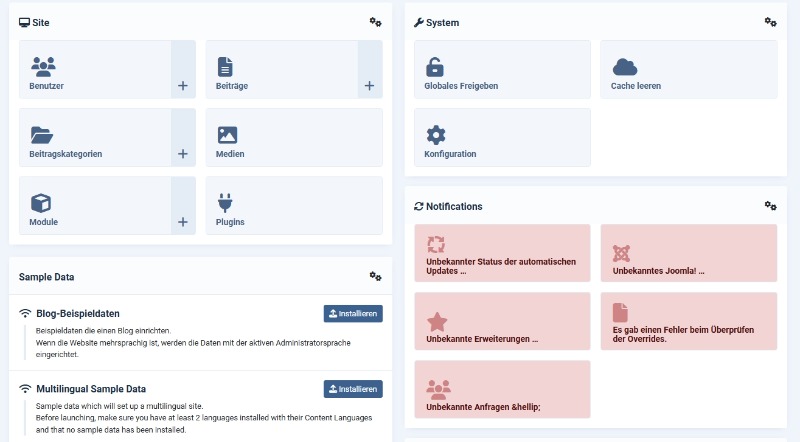
Task: Add a new Beitrag with plus
Action: (369, 86)
